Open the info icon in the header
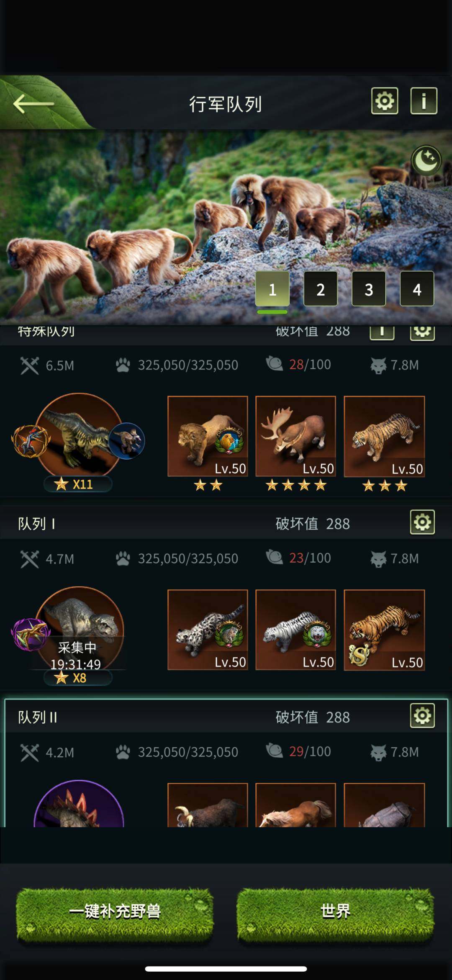This screenshot has width=452, height=980. [x=424, y=101]
